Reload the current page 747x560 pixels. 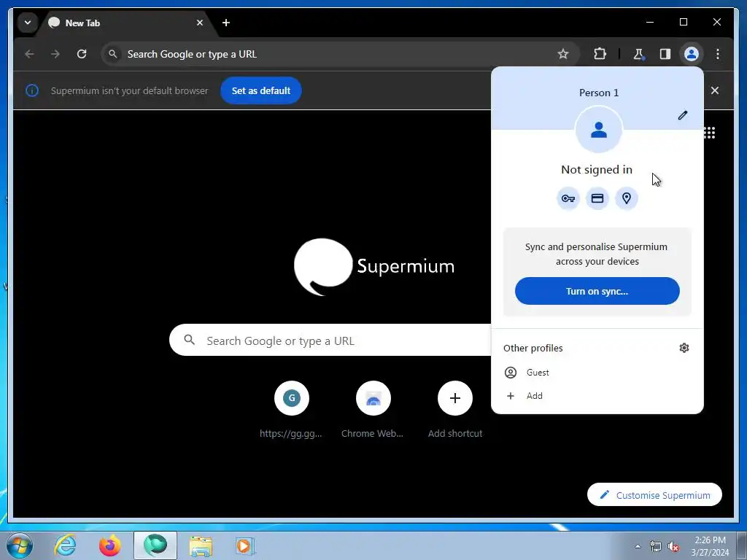[x=82, y=54]
